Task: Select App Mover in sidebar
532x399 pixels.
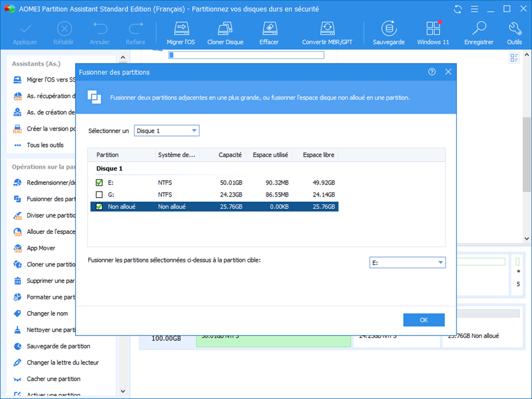Action: (x=41, y=248)
